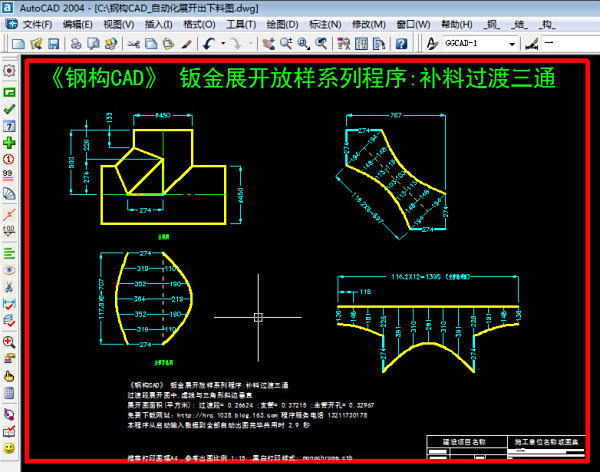Click the red plus magnifier sidebar icon
This screenshot has height=472, width=600.
point(9,342)
